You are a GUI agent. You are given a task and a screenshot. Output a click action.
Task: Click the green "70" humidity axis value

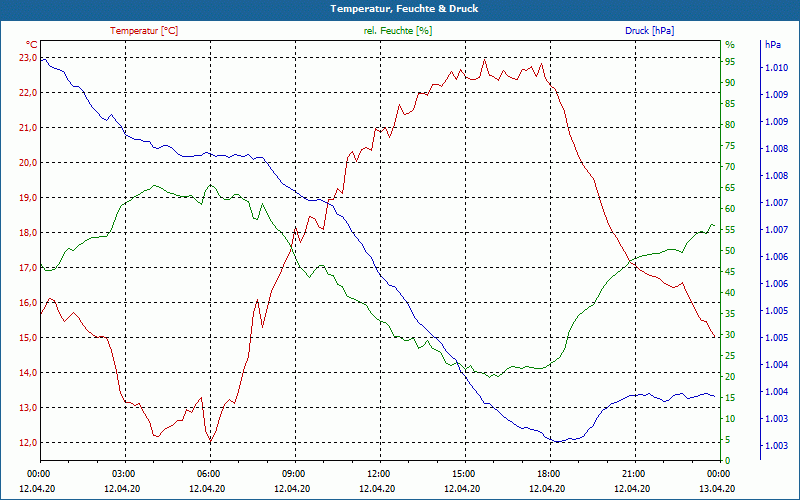[x=730, y=167]
